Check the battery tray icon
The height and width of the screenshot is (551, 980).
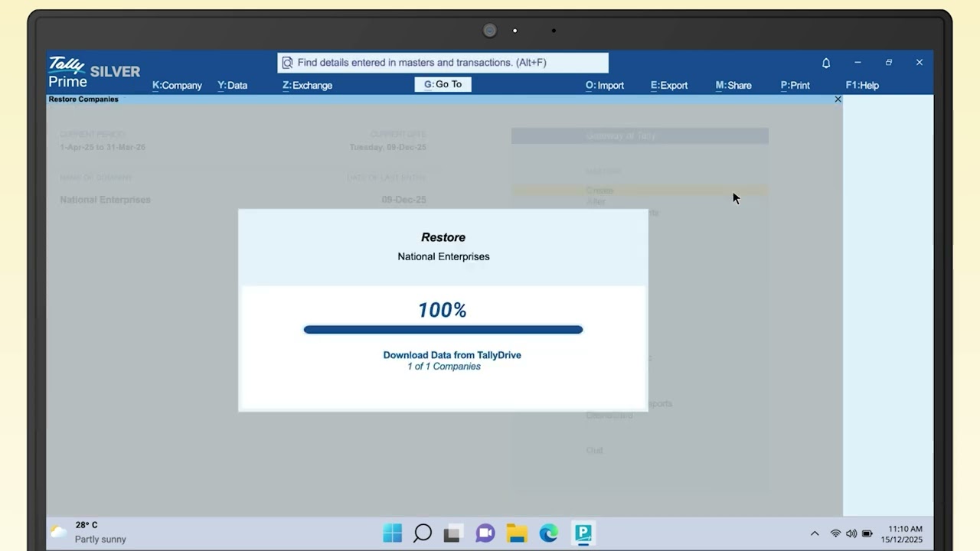pyautogui.click(x=867, y=533)
